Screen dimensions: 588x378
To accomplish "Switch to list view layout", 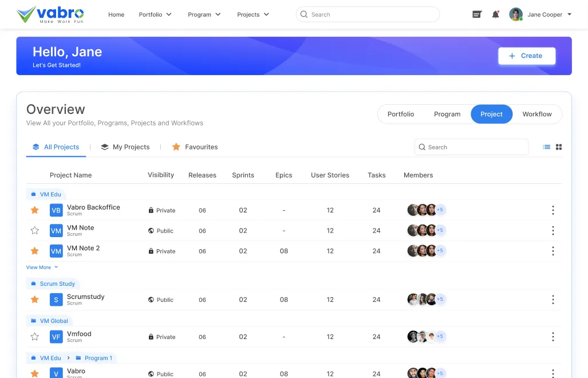I will pyautogui.click(x=546, y=147).
